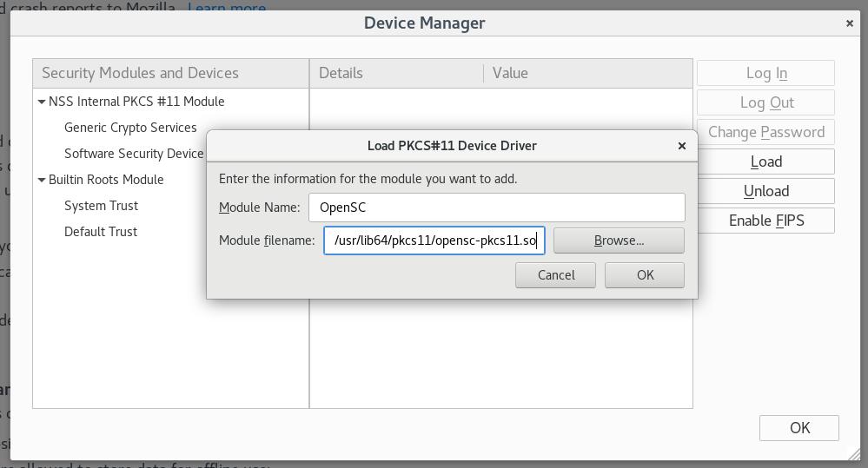Click the Log Out button
The width and height of the screenshot is (868, 468).
[766, 102]
